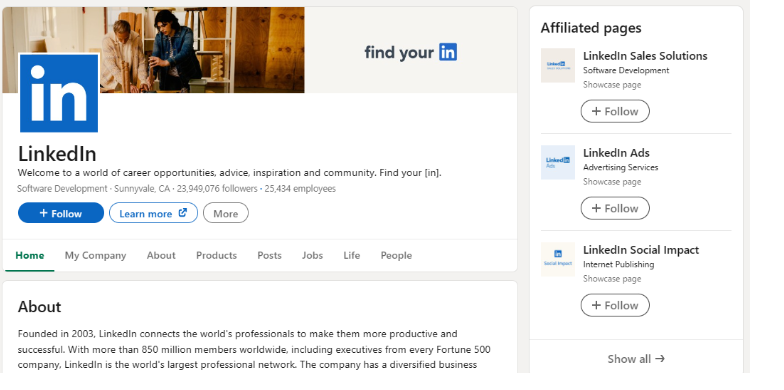Viewport: 784px width, 390px height.
Task: Open LinkedIn Social Impact title link
Action: pyautogui.click(x=641, y=250)
